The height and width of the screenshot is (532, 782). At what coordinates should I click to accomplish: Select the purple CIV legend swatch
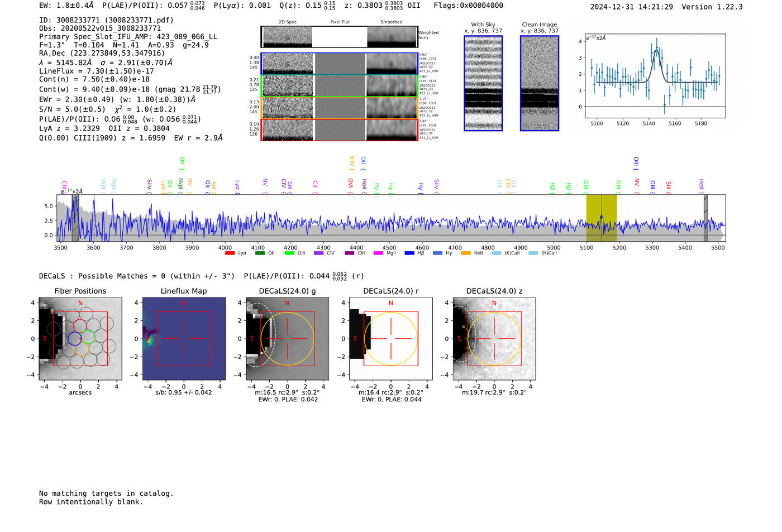coord(318,253)
